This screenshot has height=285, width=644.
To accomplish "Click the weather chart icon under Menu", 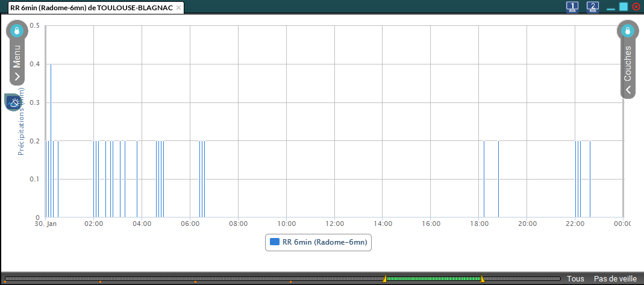I will pyautogui.click(x=14, y=102).
